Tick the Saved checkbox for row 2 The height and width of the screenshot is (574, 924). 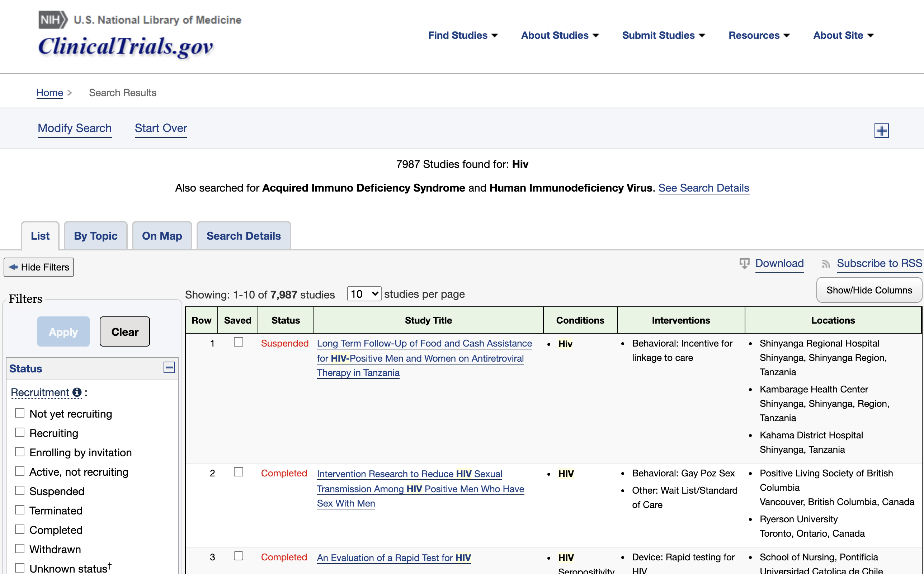pos(238,472)
